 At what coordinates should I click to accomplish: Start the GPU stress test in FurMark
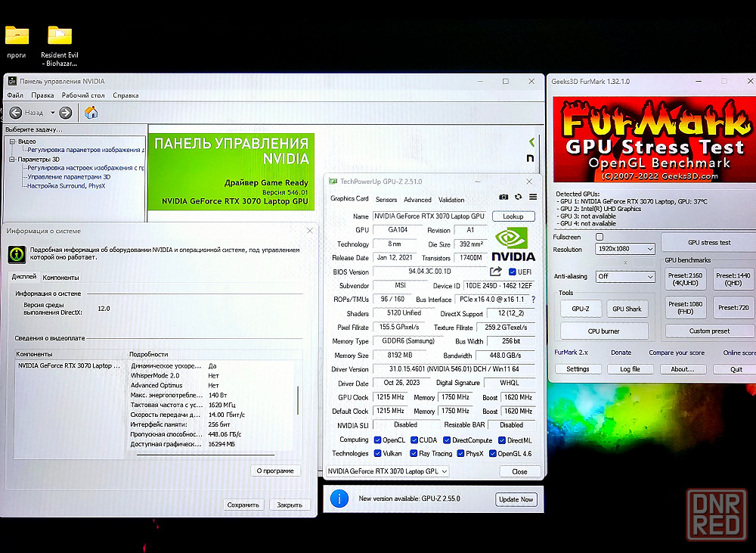point(709,242)
